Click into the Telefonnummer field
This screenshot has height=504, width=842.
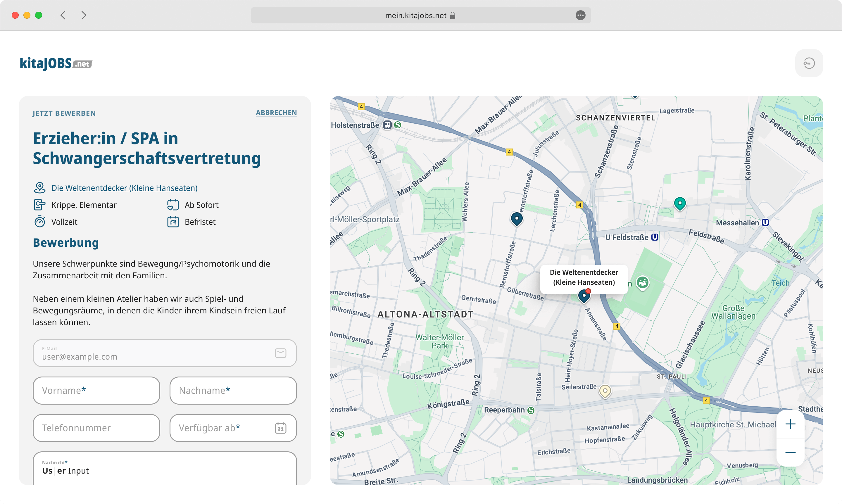coord(96,428)
